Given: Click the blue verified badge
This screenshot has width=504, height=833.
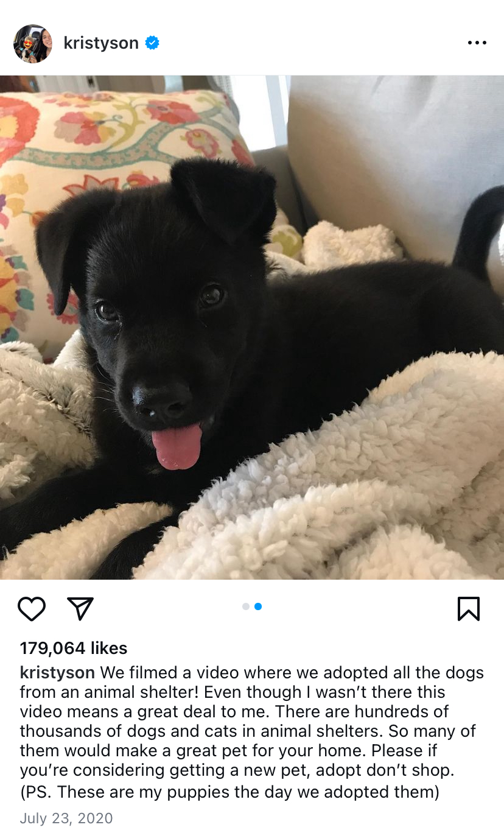Looking at the screenshot, I should coord(152,43).
